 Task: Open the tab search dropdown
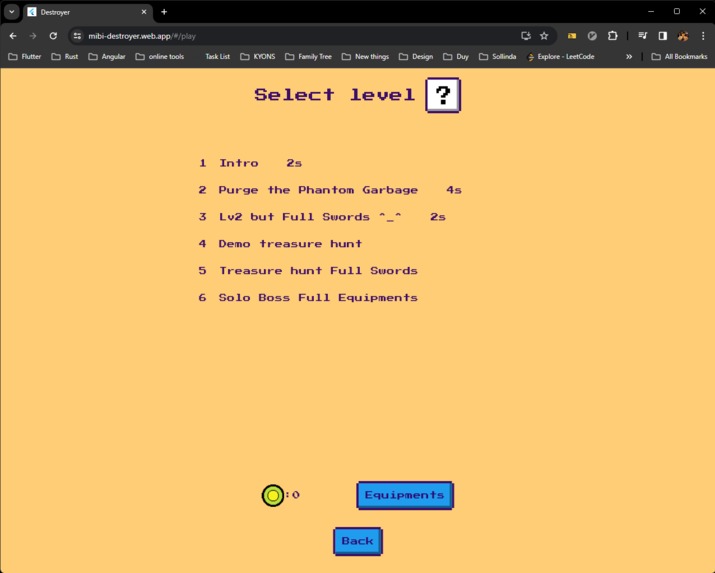(12, 12)
